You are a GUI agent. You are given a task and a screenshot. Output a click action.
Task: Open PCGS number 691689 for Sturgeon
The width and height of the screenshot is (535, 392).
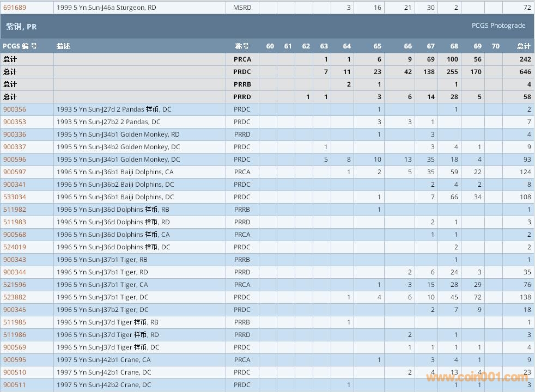click(x=15, y=8)
